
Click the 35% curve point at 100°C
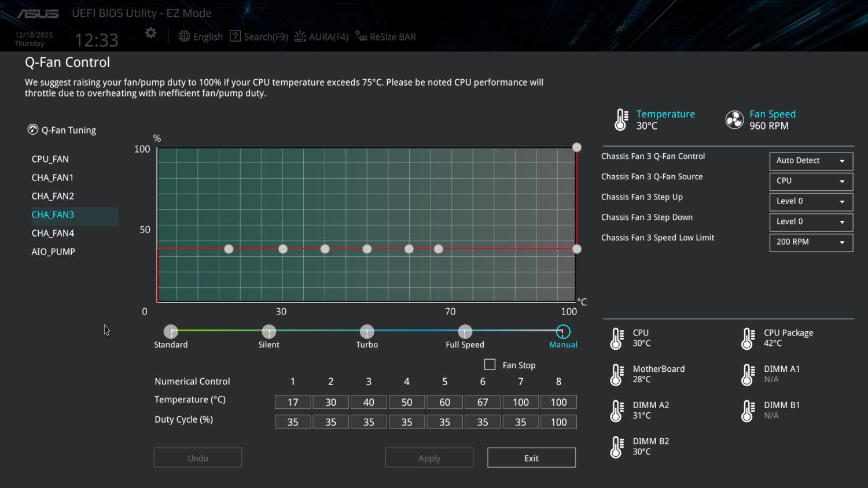(x=577, y=249)
